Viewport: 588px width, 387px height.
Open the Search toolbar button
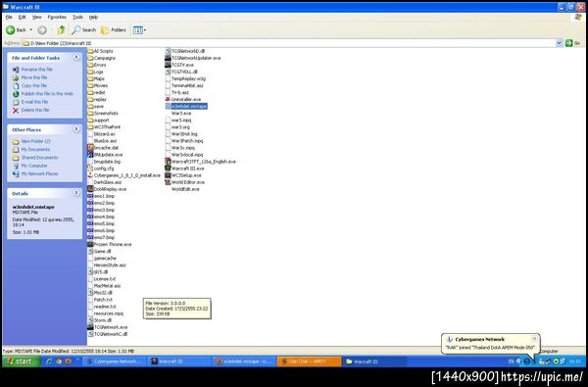coord(83,30)
